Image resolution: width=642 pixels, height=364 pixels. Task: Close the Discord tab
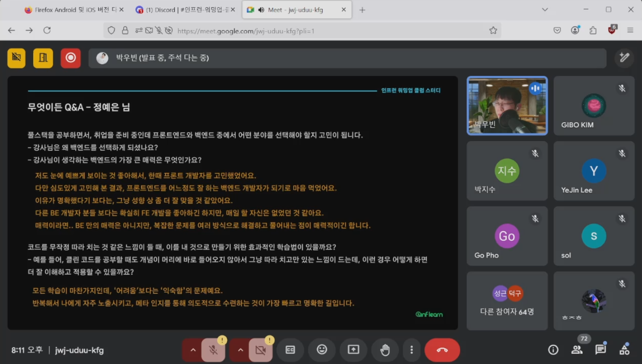pyautogui.click(x=233, y=10)
